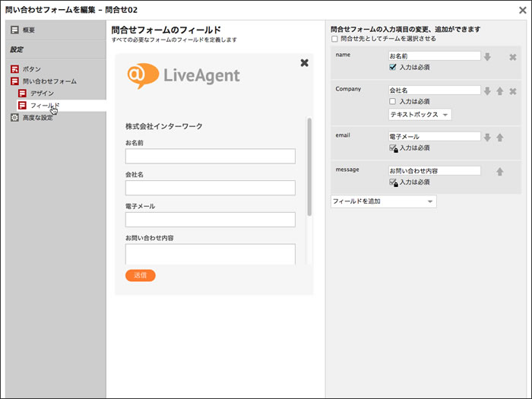The width and height of the screenshot is (532, 399).
Task: Click locked 入力は必須 checkbox for message
Action: coord(393,182)
